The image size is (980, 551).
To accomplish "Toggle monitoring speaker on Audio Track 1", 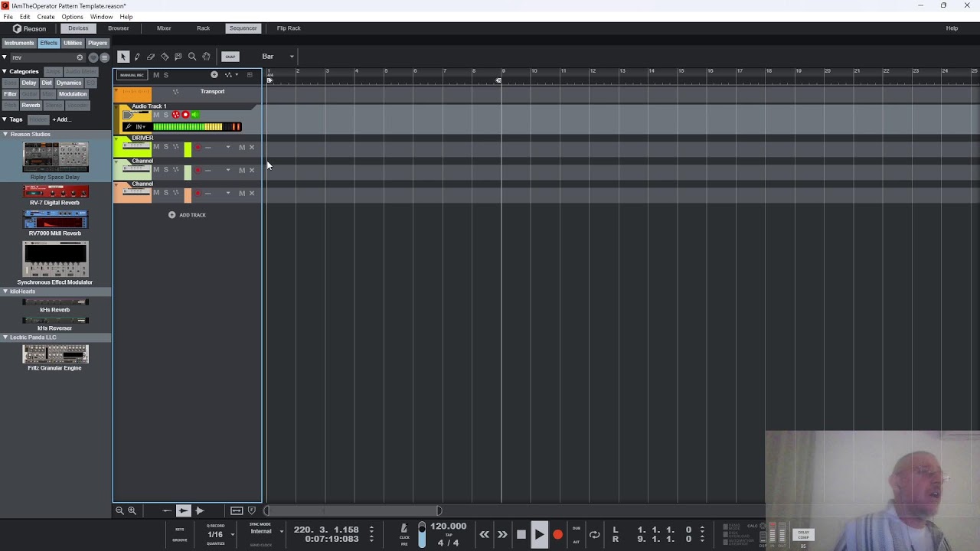I will click(x=194, y=115).
